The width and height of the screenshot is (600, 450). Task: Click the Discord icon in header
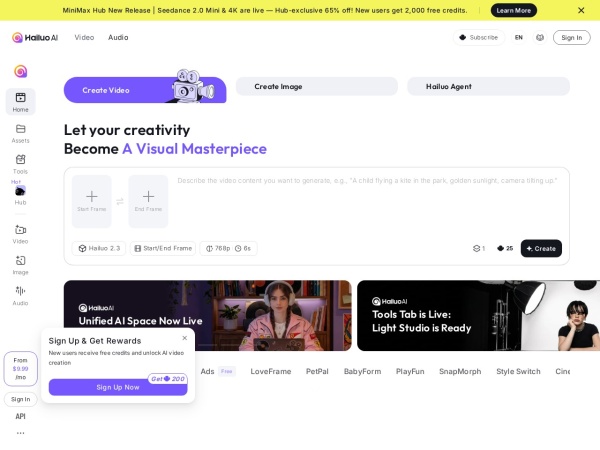pos(540,38)
